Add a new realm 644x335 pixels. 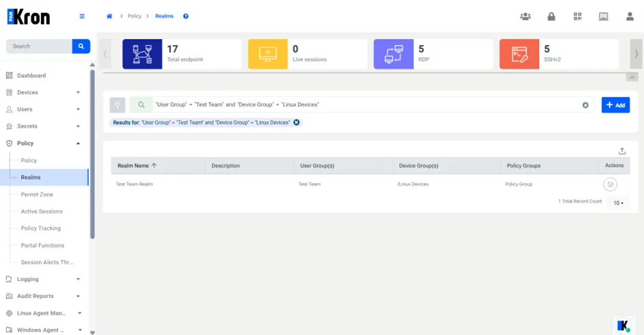[x=615, y=105]
